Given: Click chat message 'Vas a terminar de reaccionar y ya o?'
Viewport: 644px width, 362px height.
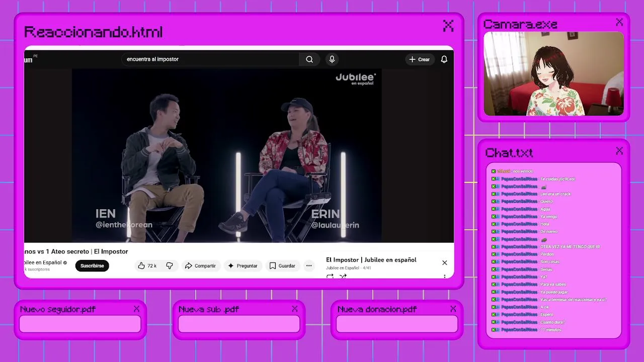Looking at the screenshot, I should tap(573, 300).
